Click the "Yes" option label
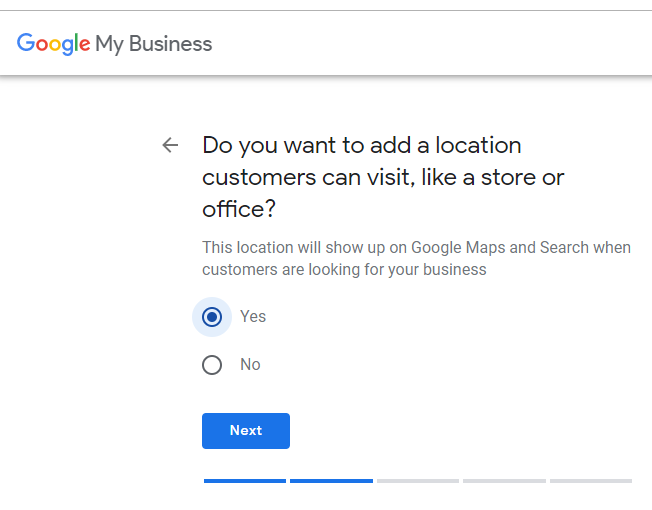This screenshot has height=510, width=652. point(253,317)
